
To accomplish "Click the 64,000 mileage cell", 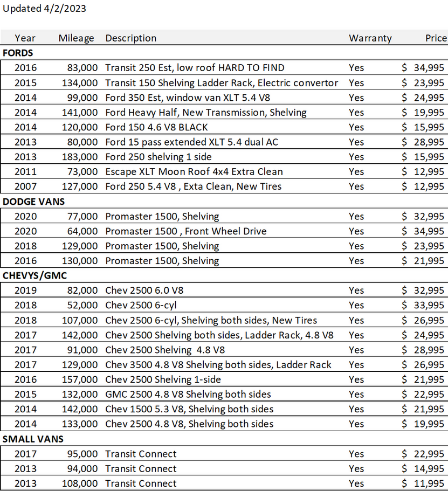I will [82, 231].
